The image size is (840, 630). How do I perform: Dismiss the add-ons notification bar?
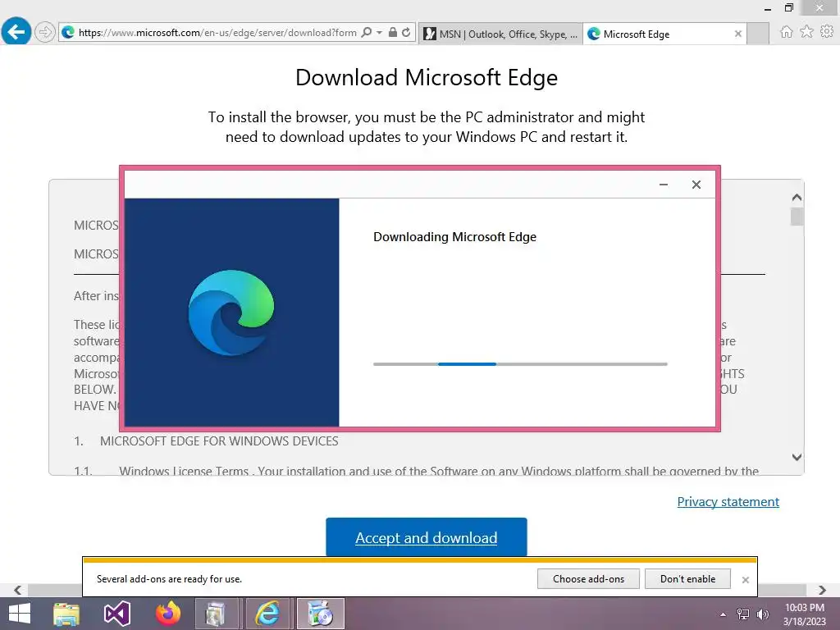(745, 580)
